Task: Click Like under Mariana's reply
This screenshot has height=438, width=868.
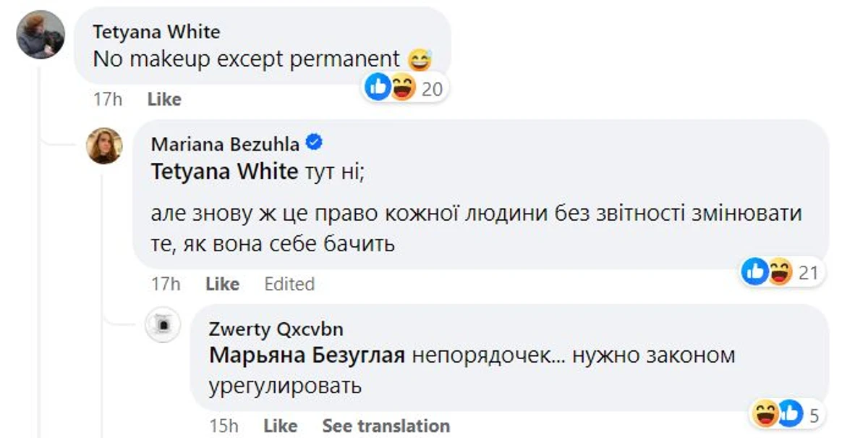Action: click(x=222, y=284)
